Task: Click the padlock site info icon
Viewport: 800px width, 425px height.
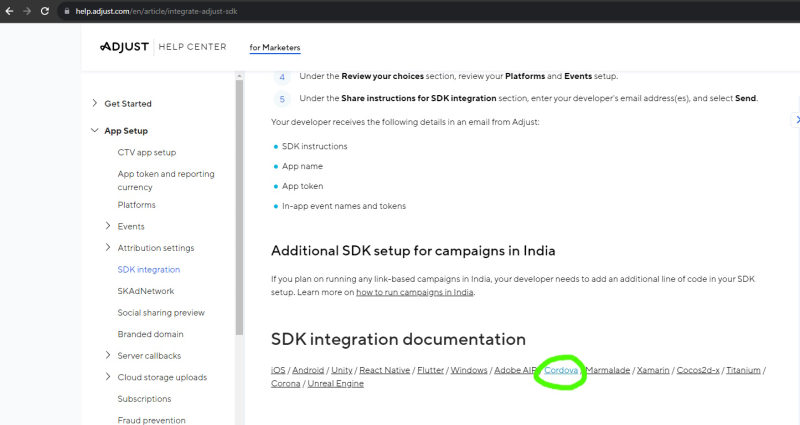Action: (x=67, y=11)
